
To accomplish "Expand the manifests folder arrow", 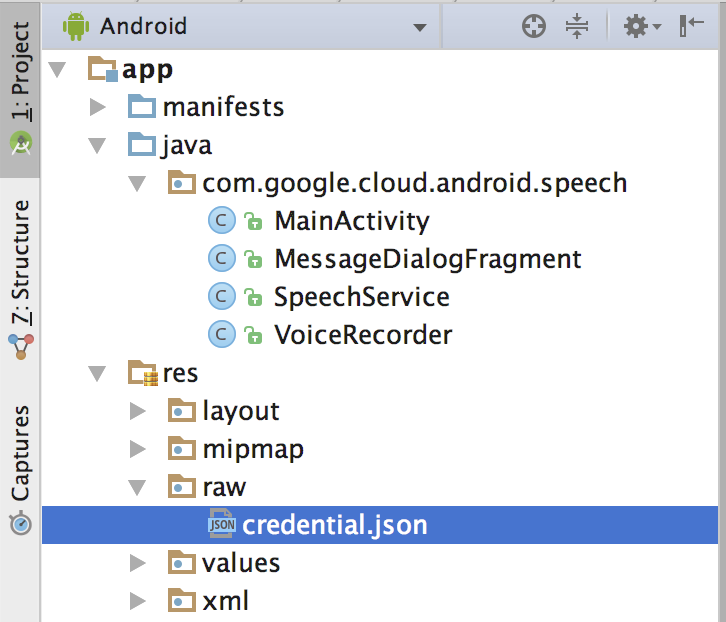I will coord(97,107).
